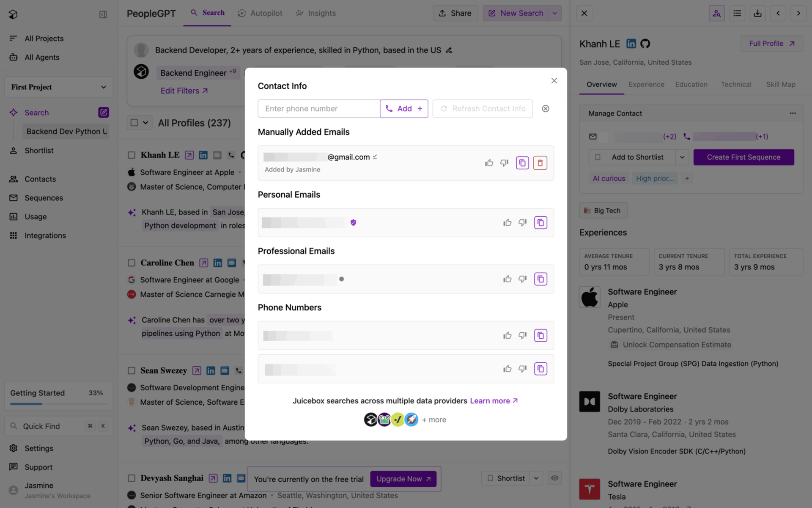Open Khanh LE's GitHub from profile panel
This screenshot has width=812, height=508.
pos(645,44)
